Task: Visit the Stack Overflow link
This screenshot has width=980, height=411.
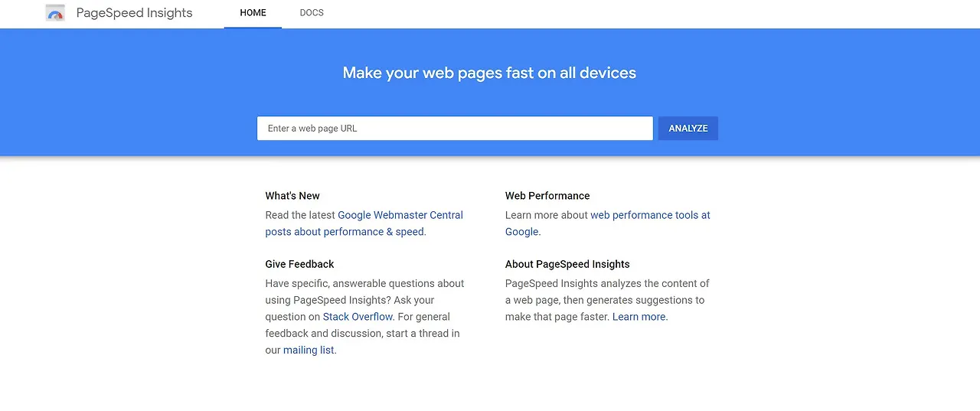Action: pos(358,317)
